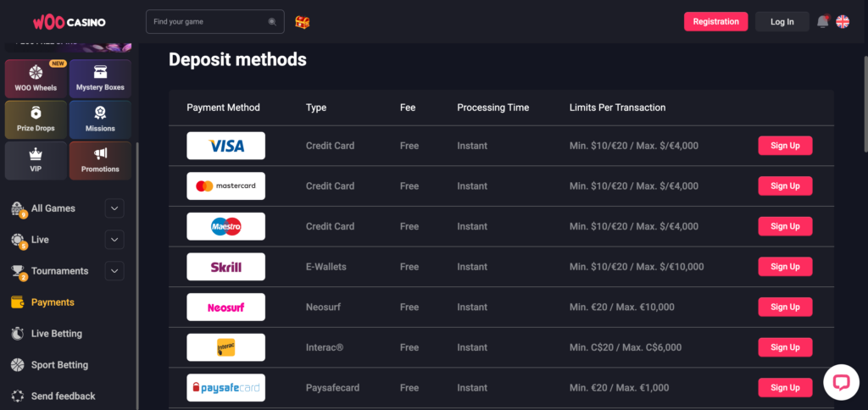Click the Maestro payment logo
The image size is (868, 410).
click(225, 226)
